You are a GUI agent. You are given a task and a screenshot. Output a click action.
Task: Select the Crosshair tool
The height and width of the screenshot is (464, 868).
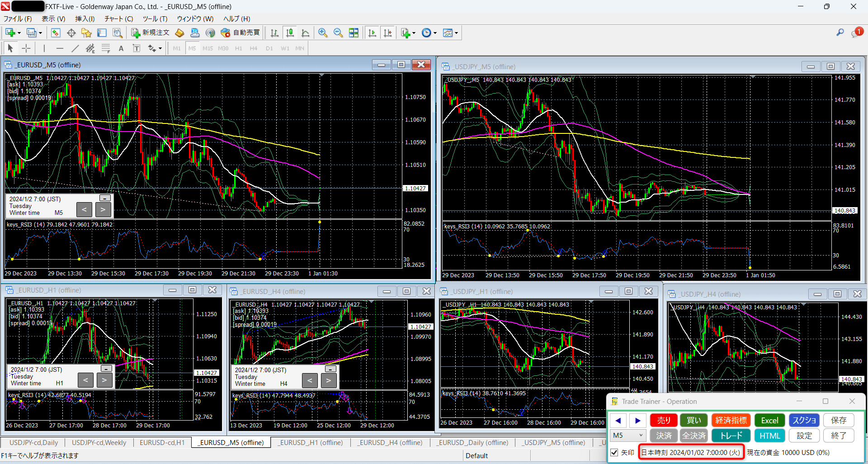tap(26, 48)
